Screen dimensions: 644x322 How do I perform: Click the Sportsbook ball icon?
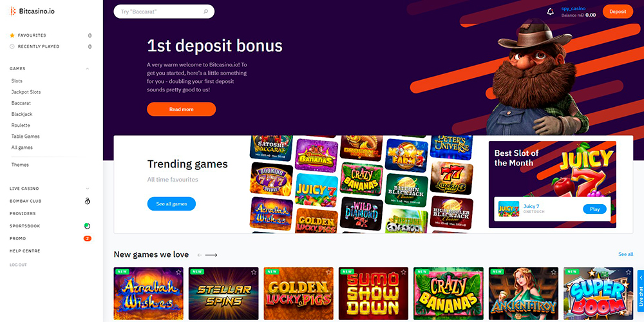click(x=87, y=226)
